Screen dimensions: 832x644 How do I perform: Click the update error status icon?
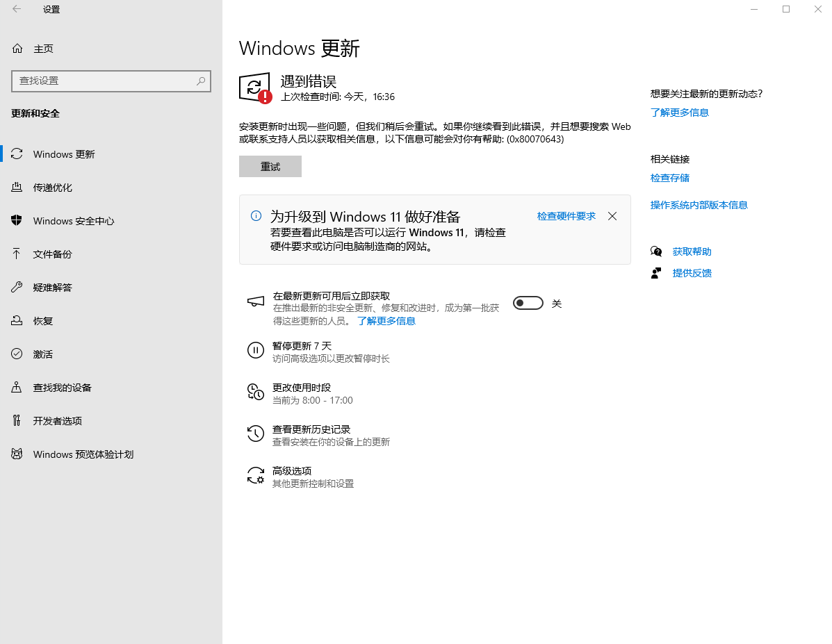(x=254, y=88)
